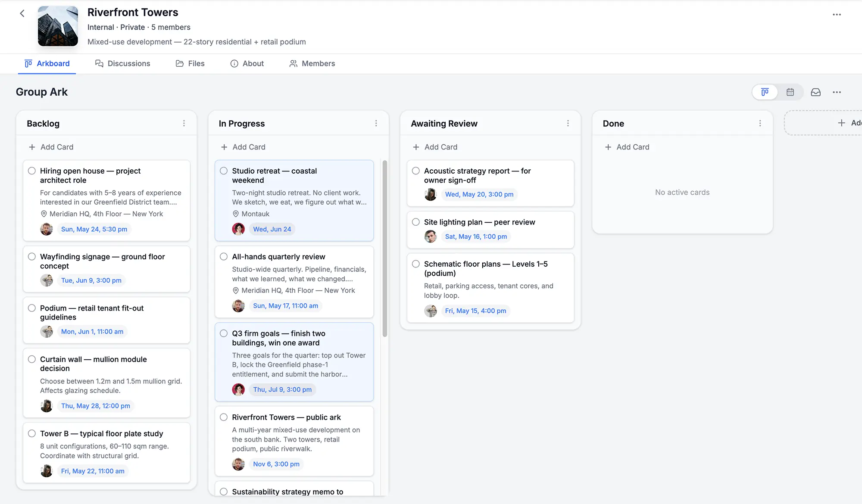Click the assignee avatar on Q3 firm goals card
Screen dimensions: 862x504
(x=238, y=389)
